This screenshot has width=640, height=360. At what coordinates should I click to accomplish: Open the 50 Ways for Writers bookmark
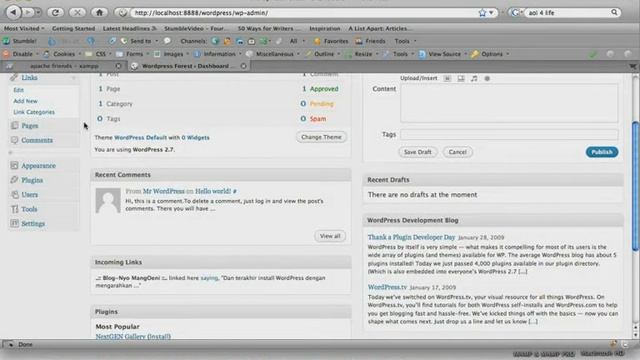(x=268, y=29)
